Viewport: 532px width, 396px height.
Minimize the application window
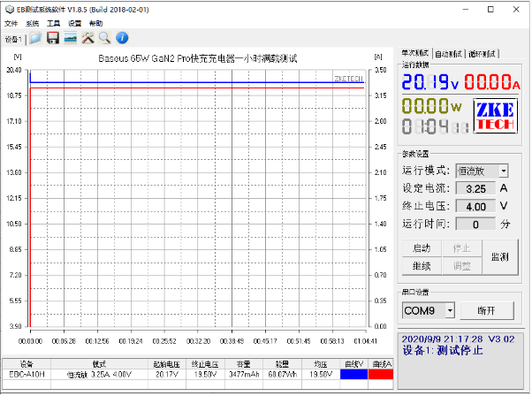[466, 10]
